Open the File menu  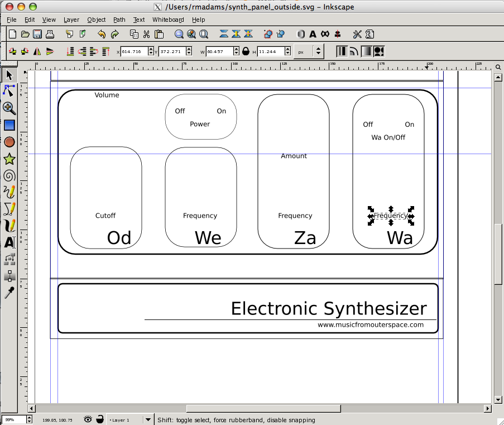(11, 20)
